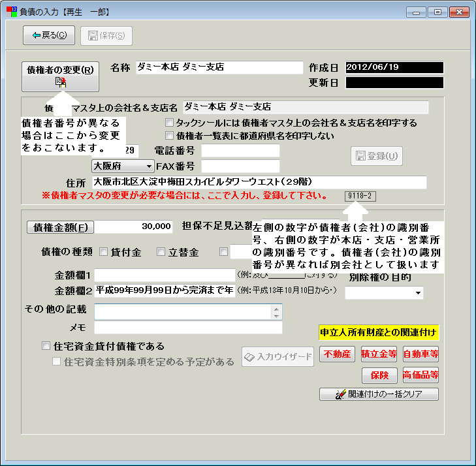476x466 pixels.
Task: Check the 貸付金 debt type
Action: click(104, 252)
